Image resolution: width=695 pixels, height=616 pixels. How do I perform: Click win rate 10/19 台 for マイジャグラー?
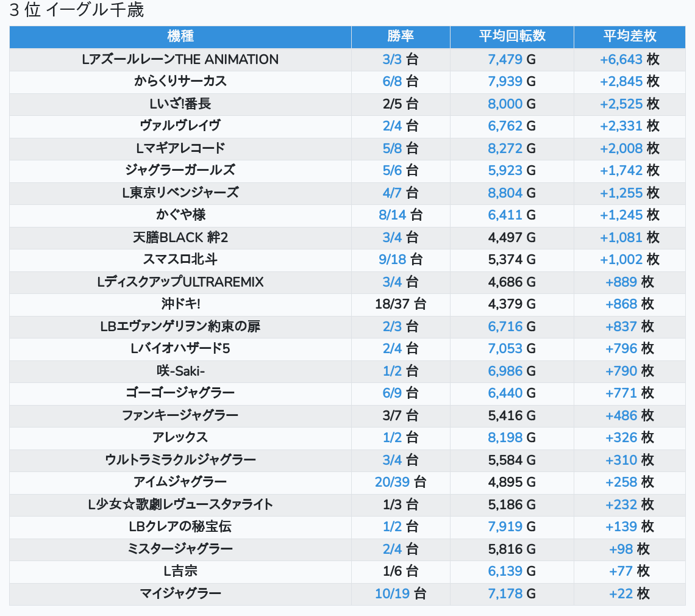click(x=401, y=593)
